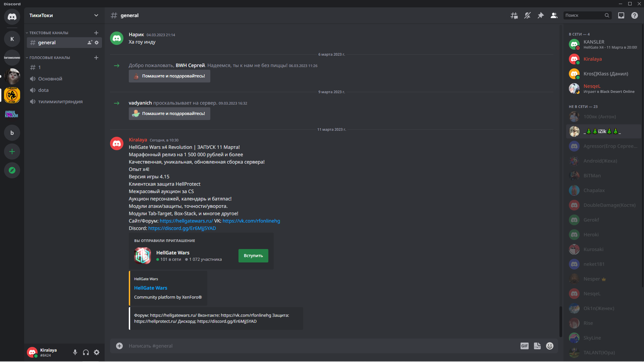This screenshot has height=362, width=644.
Task: Open pinned messages icon
Action: pos(541,15)
